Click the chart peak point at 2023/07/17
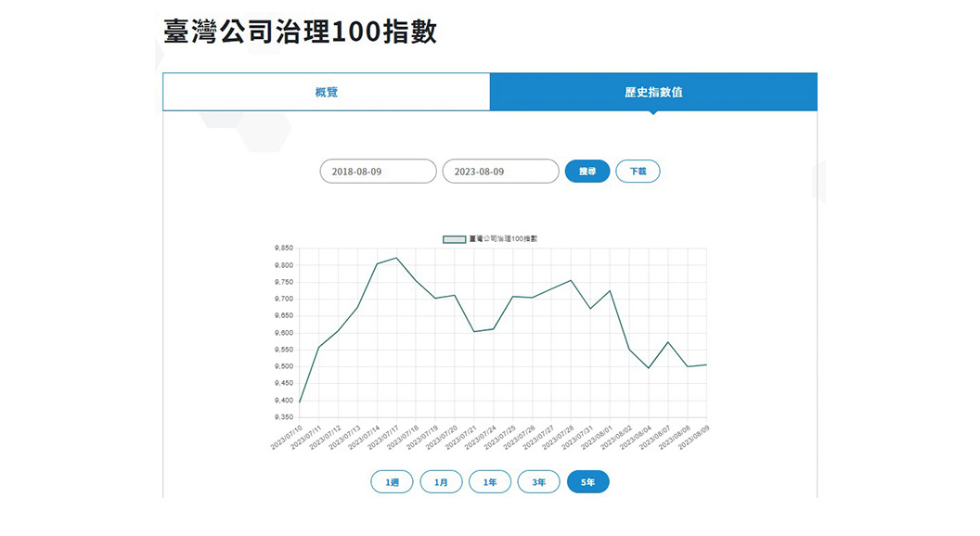 [396, 258]
